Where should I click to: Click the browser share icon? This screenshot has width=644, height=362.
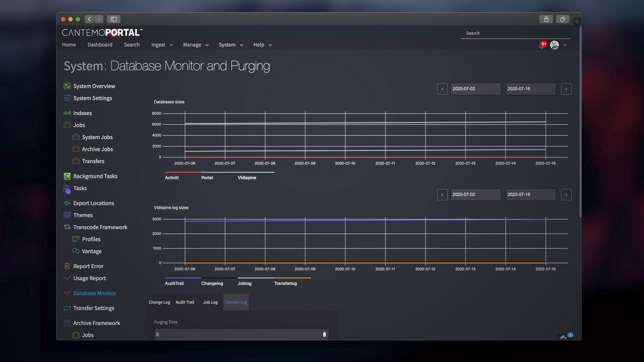click(x=546, y=19)
